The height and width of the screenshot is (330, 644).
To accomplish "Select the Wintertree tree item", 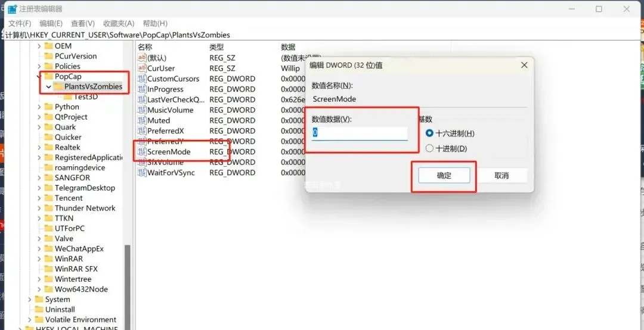I will pos(73,279).
